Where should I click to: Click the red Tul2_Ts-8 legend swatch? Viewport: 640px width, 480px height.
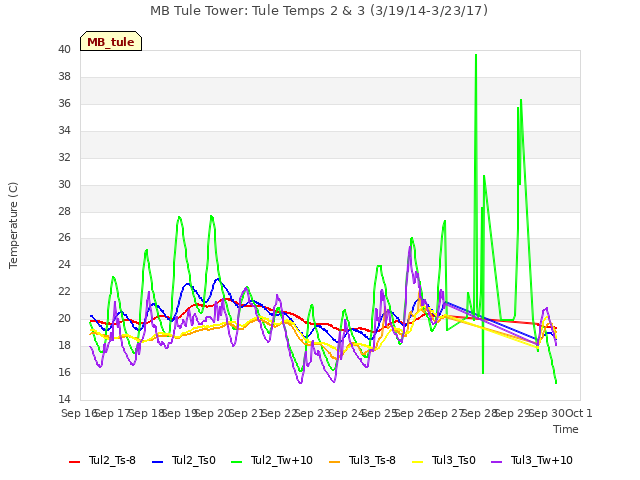75,462
